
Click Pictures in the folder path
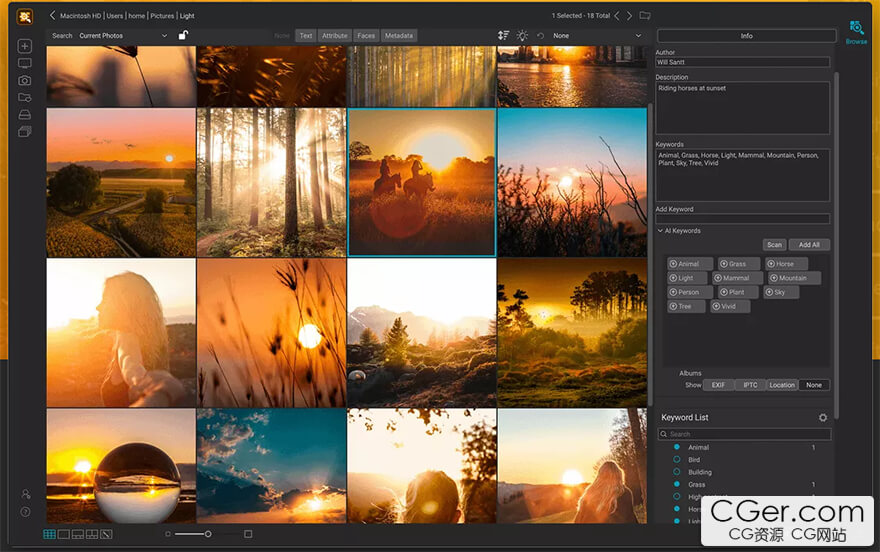[162, 16]
